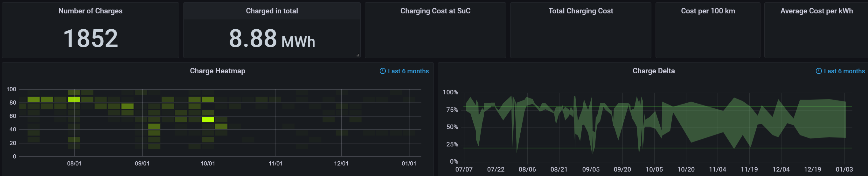Open the Total Charging Cost panel title menu

pyautogui.click(x=580, y=11)
